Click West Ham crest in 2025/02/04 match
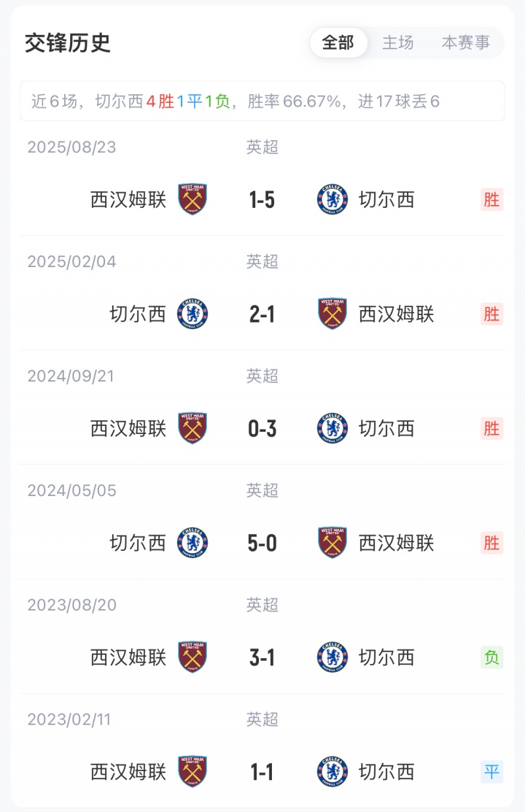Image resolution: width=525 pixels, height=812 pixels. pos(332,314)
